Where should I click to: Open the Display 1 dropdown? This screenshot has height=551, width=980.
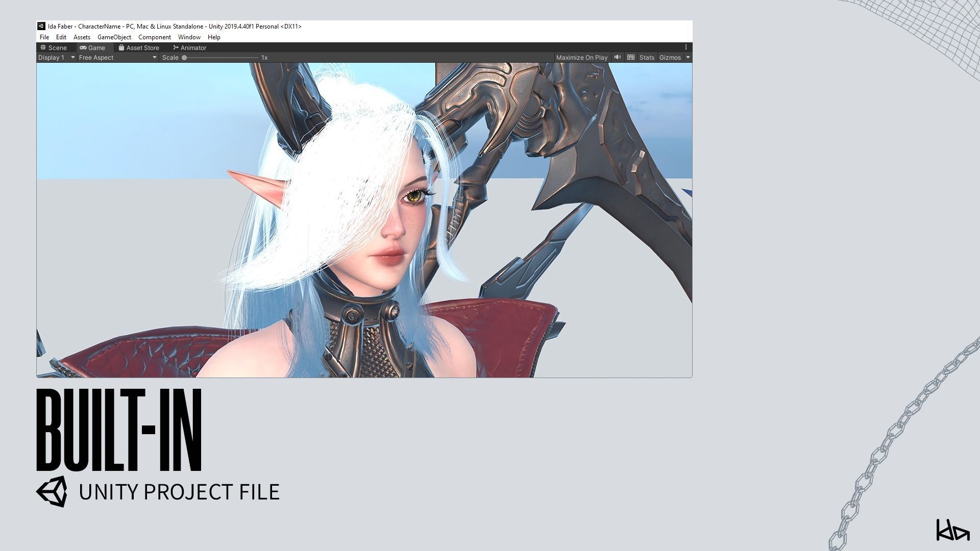[57, 58]
